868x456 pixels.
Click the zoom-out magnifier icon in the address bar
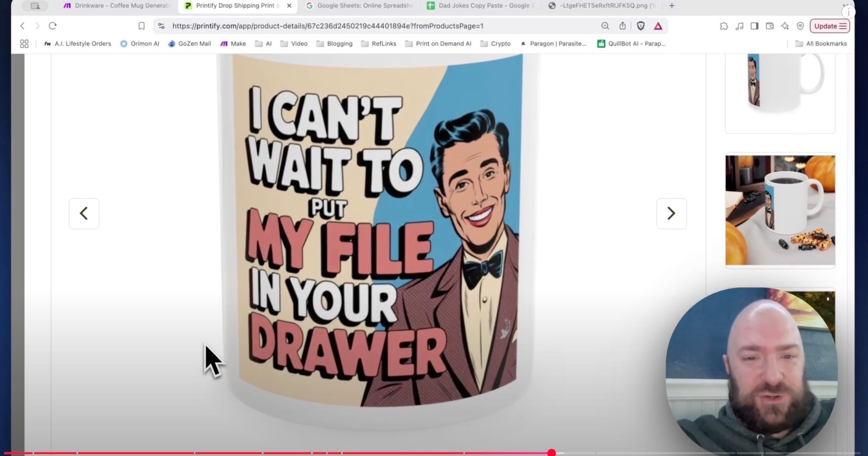605,26
